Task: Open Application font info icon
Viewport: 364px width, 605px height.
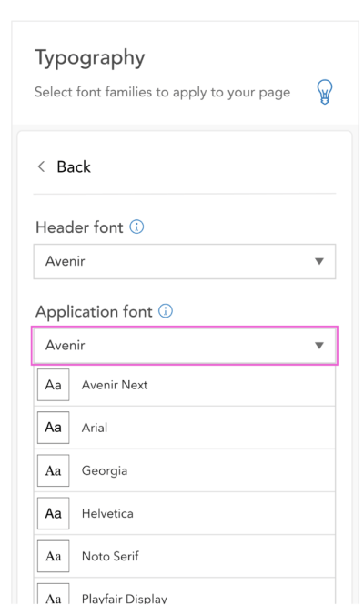Action: coord(166,311)
